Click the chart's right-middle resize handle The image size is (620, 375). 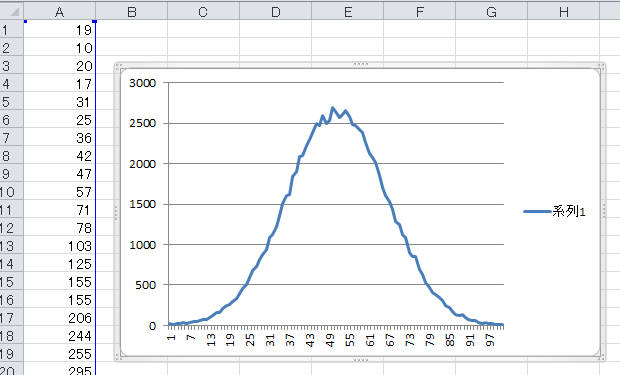(604, 211)
